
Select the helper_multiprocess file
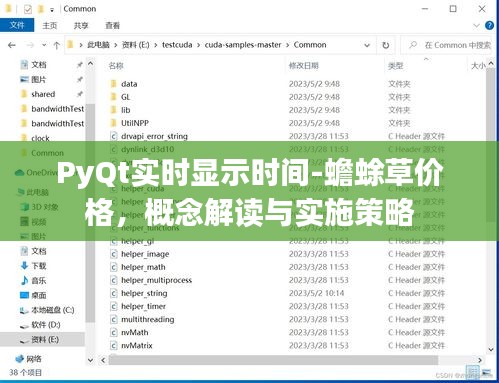pyautogui.click(x=156, y=280)
